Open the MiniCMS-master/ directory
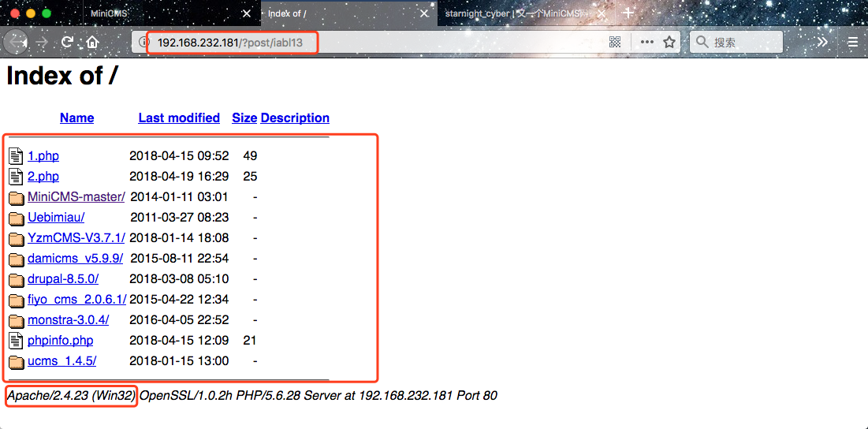868x429 pixels. click(x=76, y=197)
